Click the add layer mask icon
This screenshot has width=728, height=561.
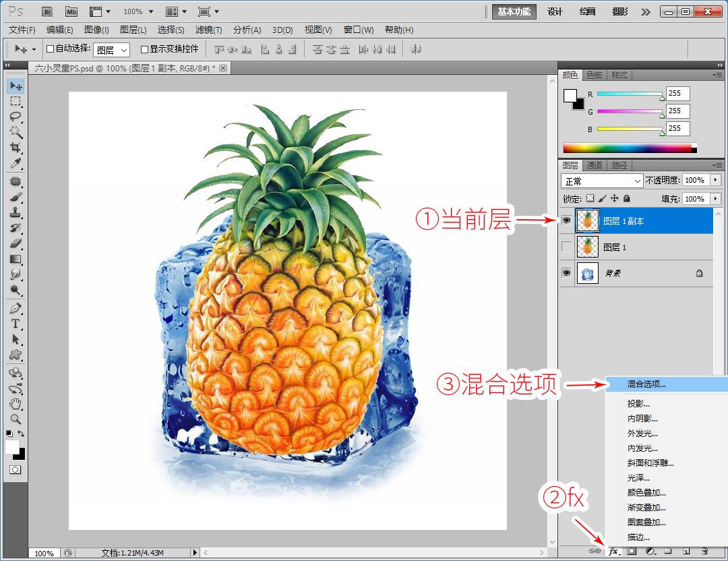[632, 552]
